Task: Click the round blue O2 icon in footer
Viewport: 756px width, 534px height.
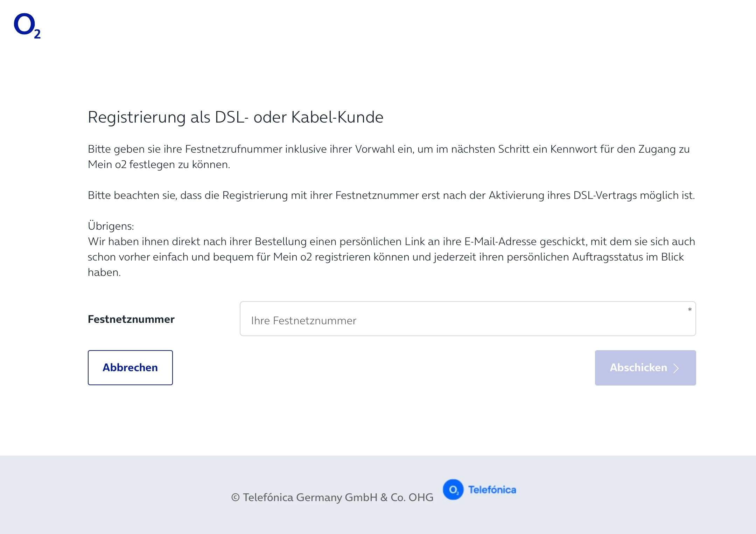Action: [x=453, y=490]
